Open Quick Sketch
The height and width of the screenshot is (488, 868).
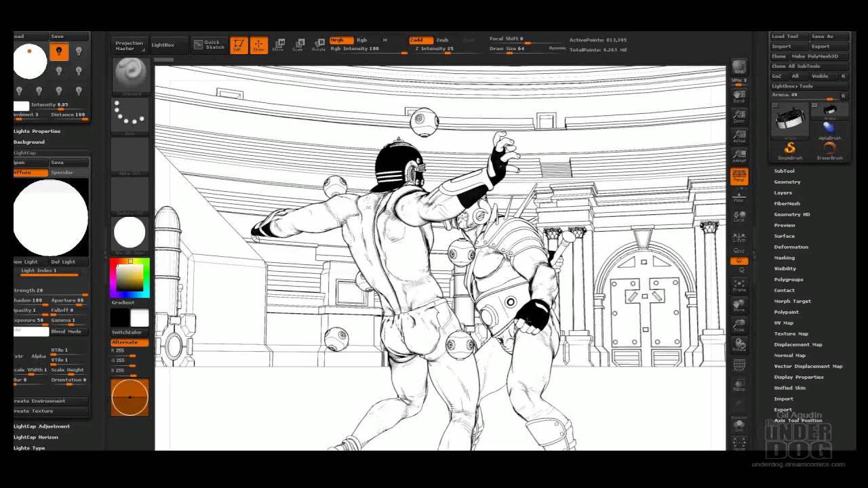[x=209, y=45]
